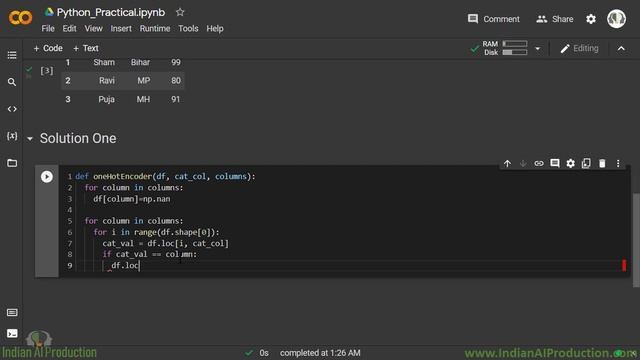Open the cell editor settings gear
The width and height of the screenshot is (640, 360).
point(570,164)
